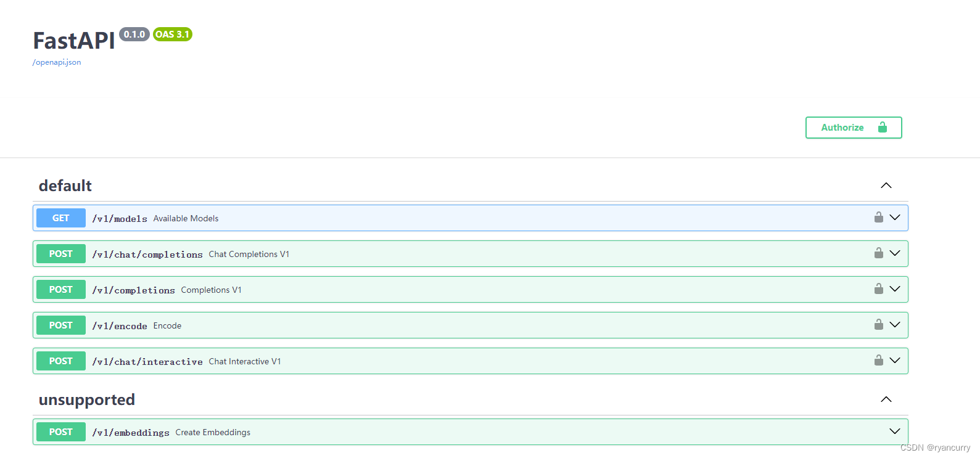Click the /v1/encode path text
The width and height of the screenshot is (980, 458).
tap(120, 326)
